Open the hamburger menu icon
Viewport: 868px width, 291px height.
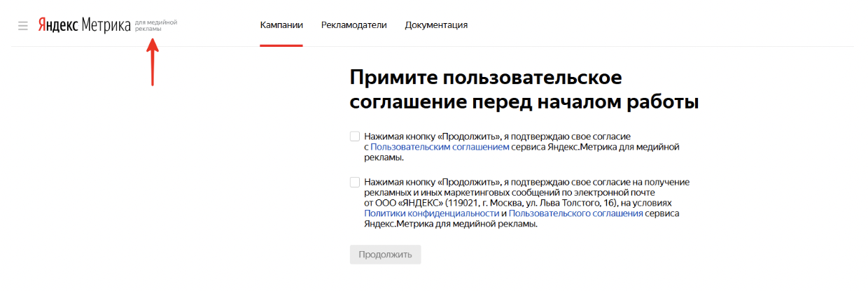coord(23,25)
